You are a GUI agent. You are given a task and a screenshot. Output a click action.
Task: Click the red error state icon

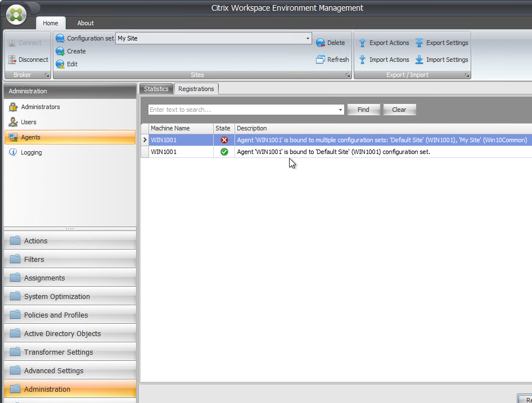click(x=224, y=140)
